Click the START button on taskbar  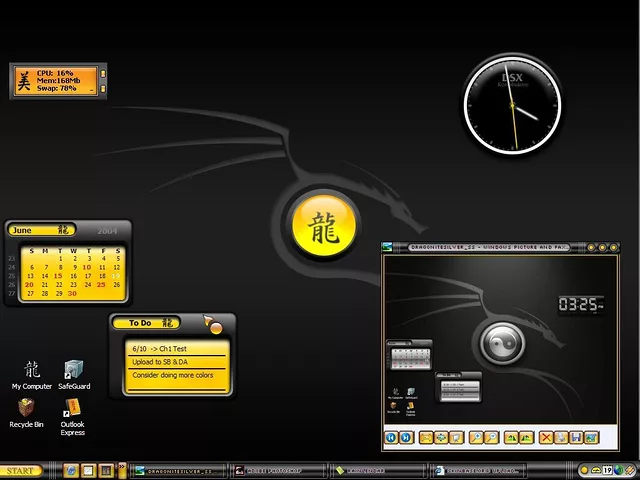click(20, 470)
